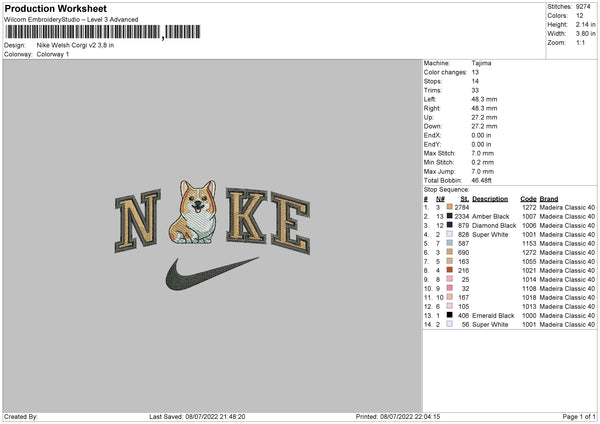
Task: Click the Width value '3.80 in'
Action: (586, 34)
